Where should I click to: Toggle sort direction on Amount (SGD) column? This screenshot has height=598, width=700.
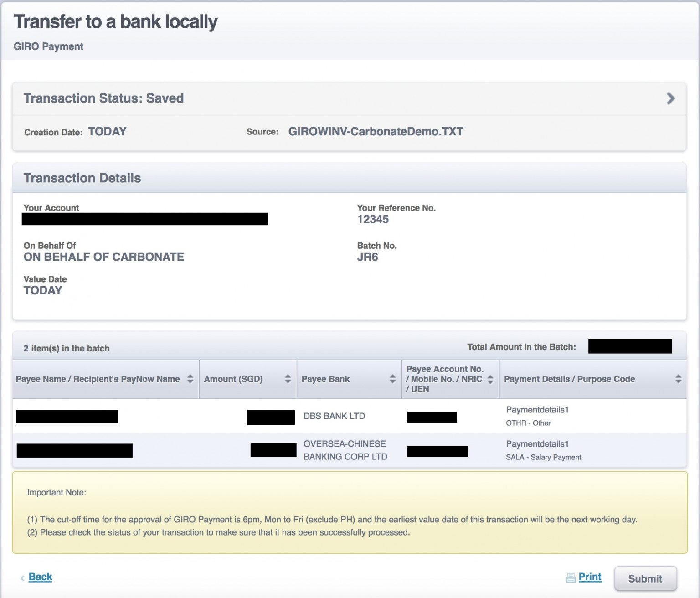[287, 379]
